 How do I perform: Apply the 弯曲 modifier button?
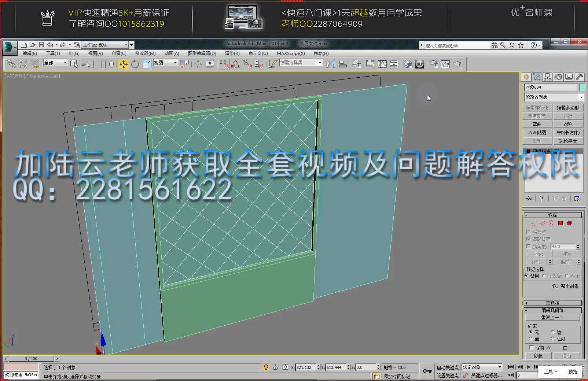(537, 124)
